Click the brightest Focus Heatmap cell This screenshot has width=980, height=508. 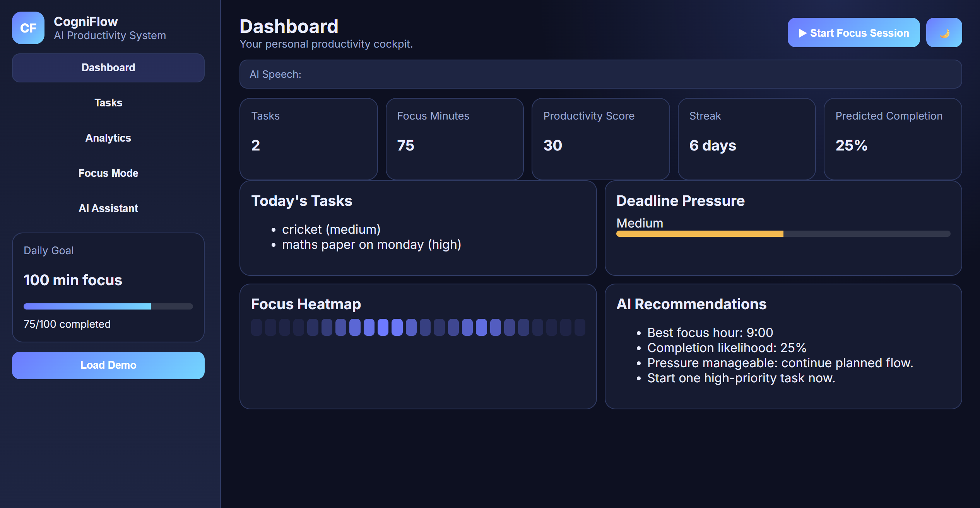pos(383,327)
